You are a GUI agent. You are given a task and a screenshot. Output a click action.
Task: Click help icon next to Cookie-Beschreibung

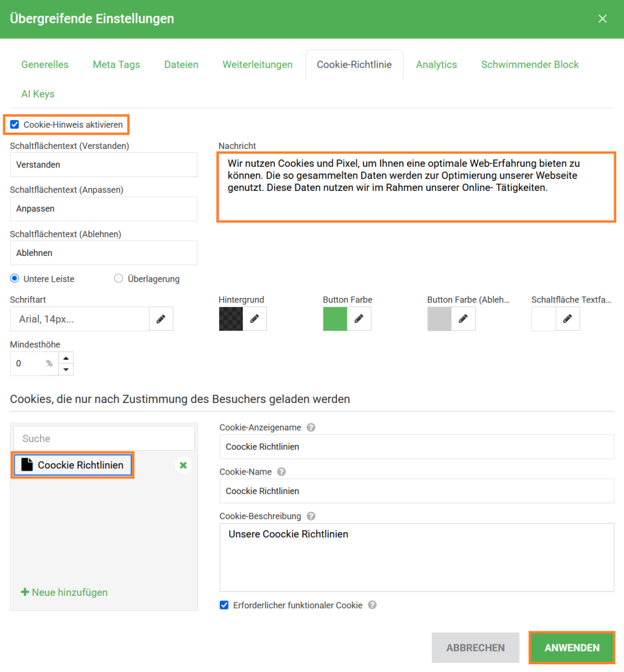point(311,516)
